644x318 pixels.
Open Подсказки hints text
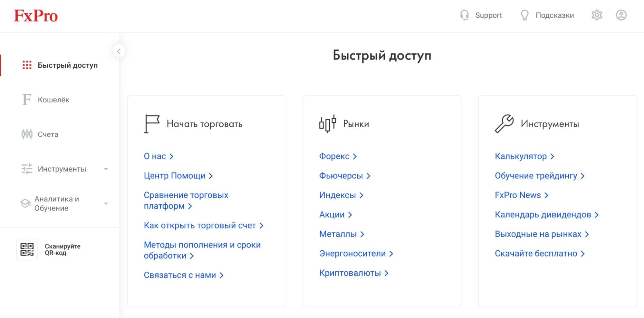pyautogui.click(x=555, y=15)
